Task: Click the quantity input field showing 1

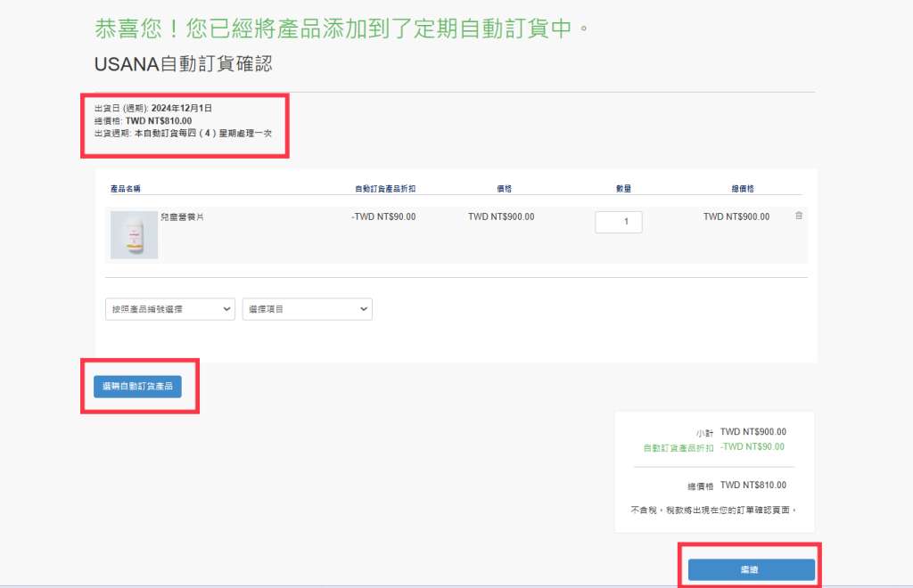Action: 618,222
